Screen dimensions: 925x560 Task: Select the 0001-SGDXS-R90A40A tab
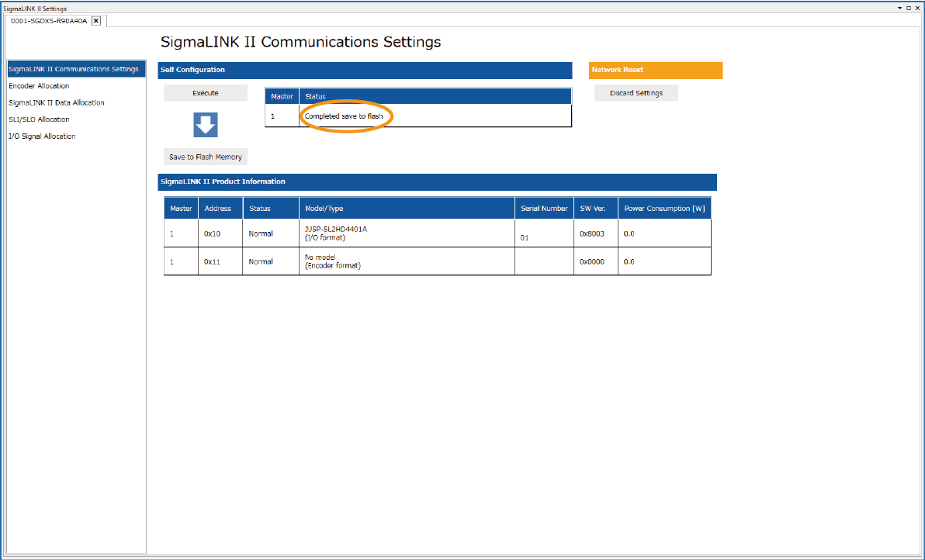(x=49, y=21)
